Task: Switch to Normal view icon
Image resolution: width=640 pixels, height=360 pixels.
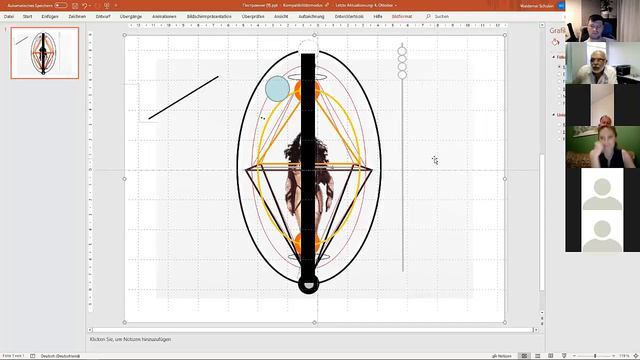Action: [524, 356]
